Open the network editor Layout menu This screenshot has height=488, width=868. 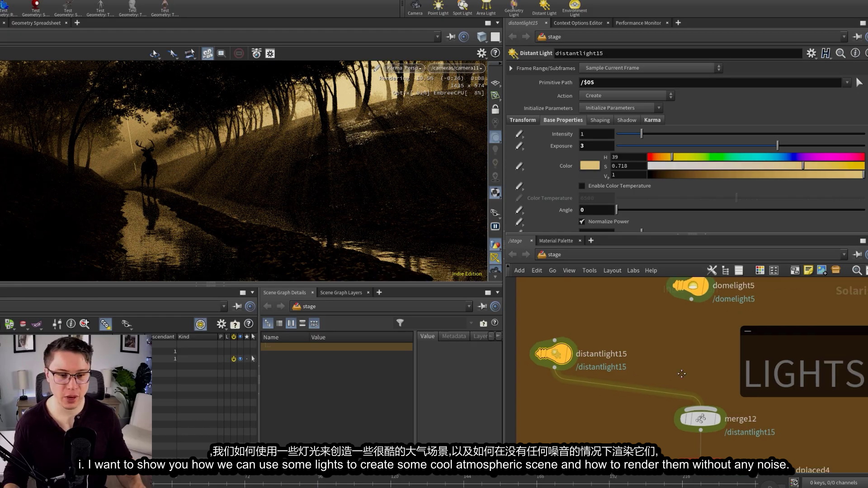pyautogui.click(x=612, y=270)
